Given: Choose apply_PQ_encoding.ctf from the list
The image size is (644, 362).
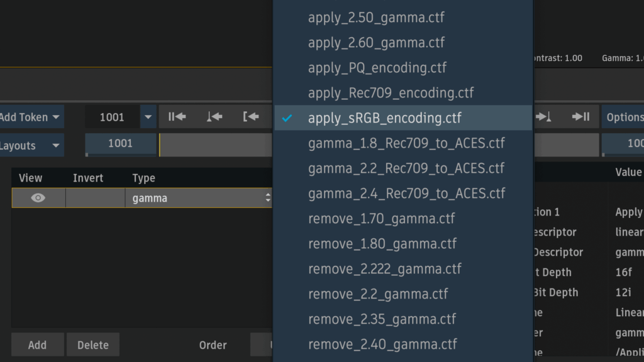Looking at the screenshot, I should tap(377, 68).
